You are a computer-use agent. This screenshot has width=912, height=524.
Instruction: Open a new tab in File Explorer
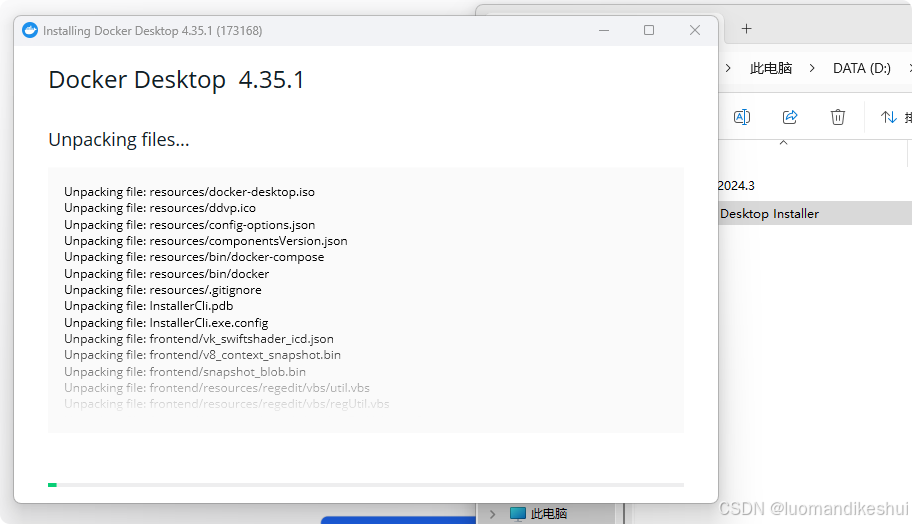747,28
